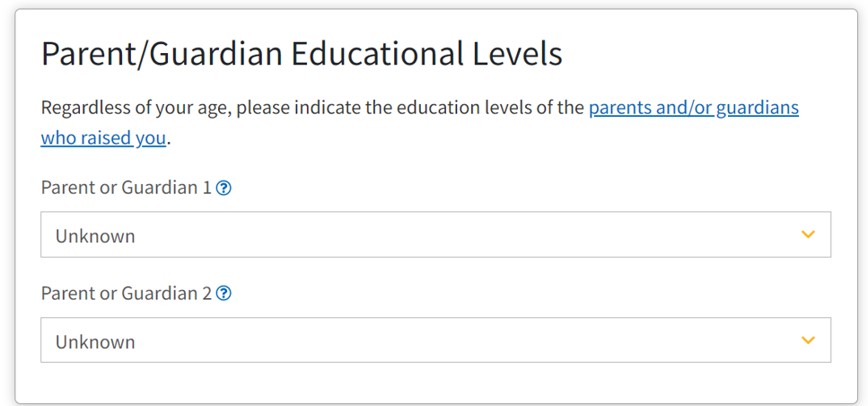868x406 pixels.
Task: Open the Parent or Guardian 1 dropdown
Action: point(435,234)
